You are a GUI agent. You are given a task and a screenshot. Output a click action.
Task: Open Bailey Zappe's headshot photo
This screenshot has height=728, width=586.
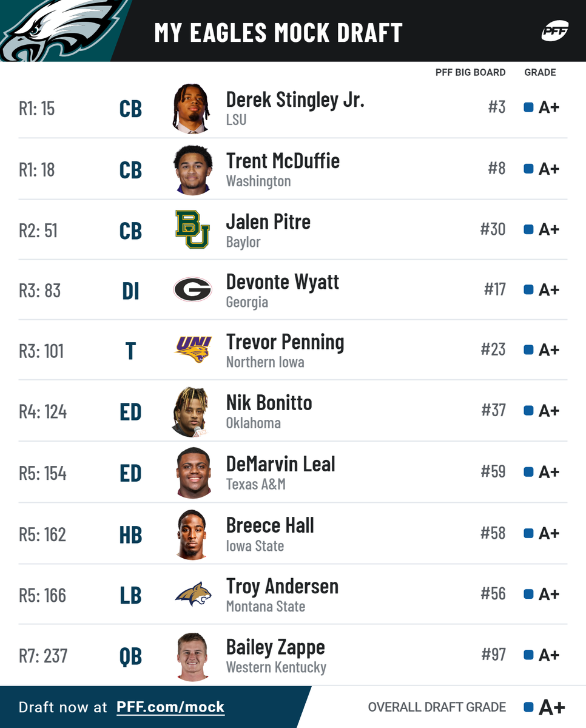click(x=192, y=656)
